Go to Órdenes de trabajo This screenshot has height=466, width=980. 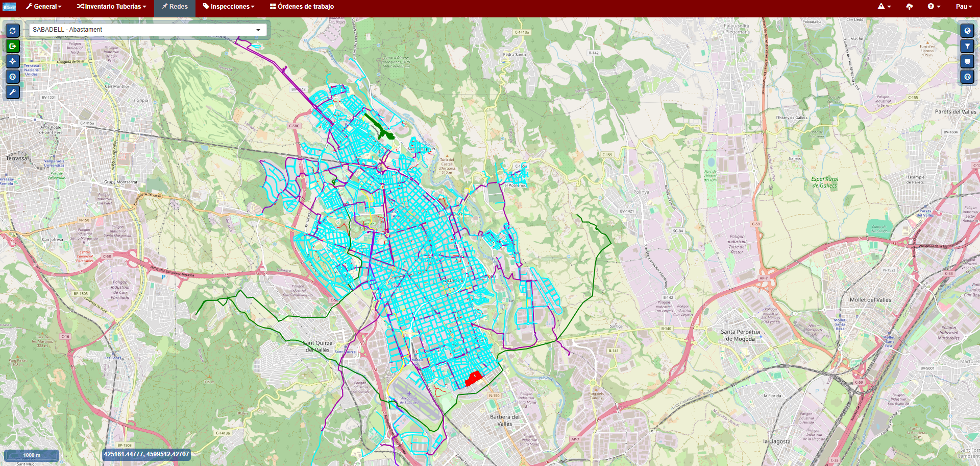[302, 7]
